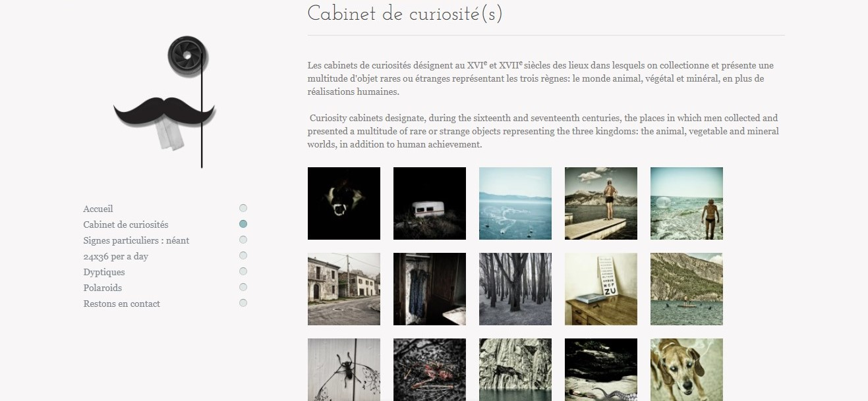Open the Accueil page

pos(98,209)
